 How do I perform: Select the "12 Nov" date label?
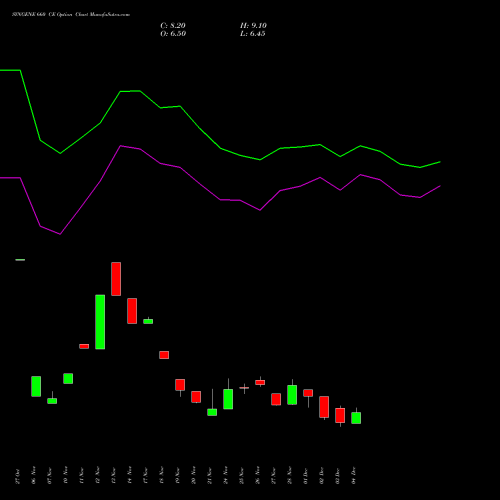click(98, 475)
